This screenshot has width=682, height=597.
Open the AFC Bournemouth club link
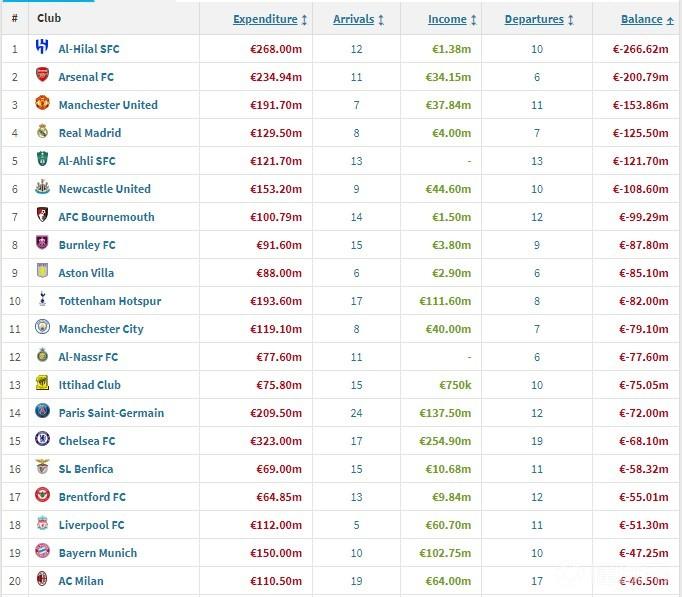click(106, 217)
